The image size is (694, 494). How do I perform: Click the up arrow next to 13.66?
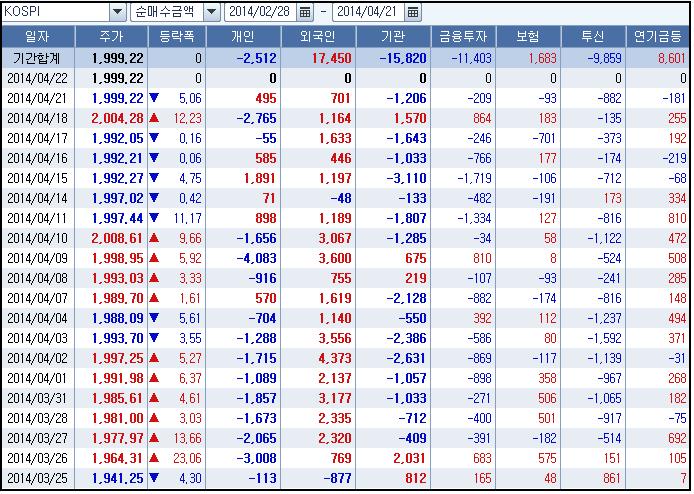154,438
